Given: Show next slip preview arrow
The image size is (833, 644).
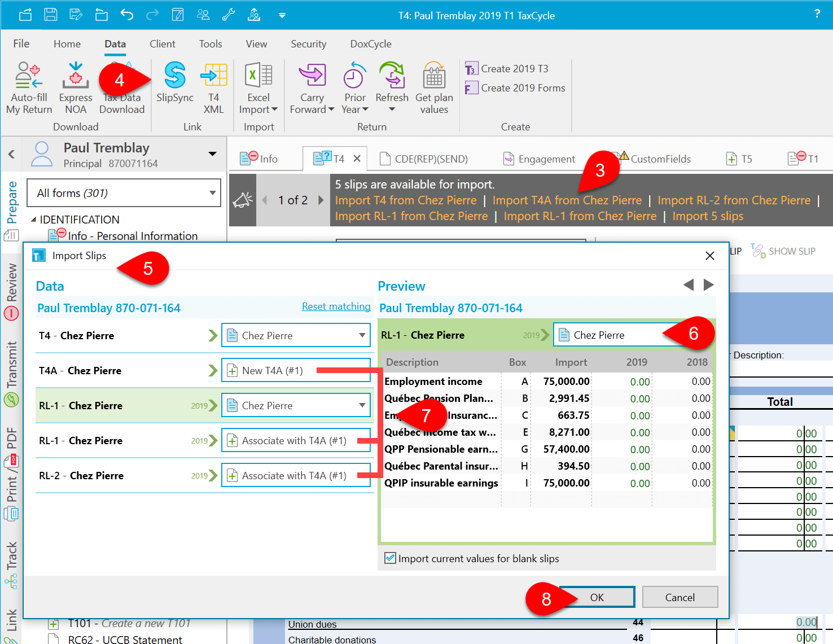Looking at the screenshot, I should click(x=709, y=285).
